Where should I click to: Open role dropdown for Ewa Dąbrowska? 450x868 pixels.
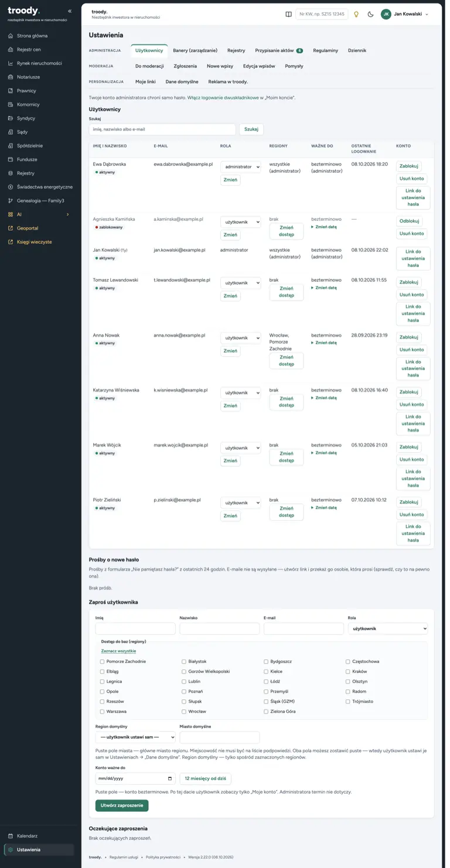coord(241,167)
